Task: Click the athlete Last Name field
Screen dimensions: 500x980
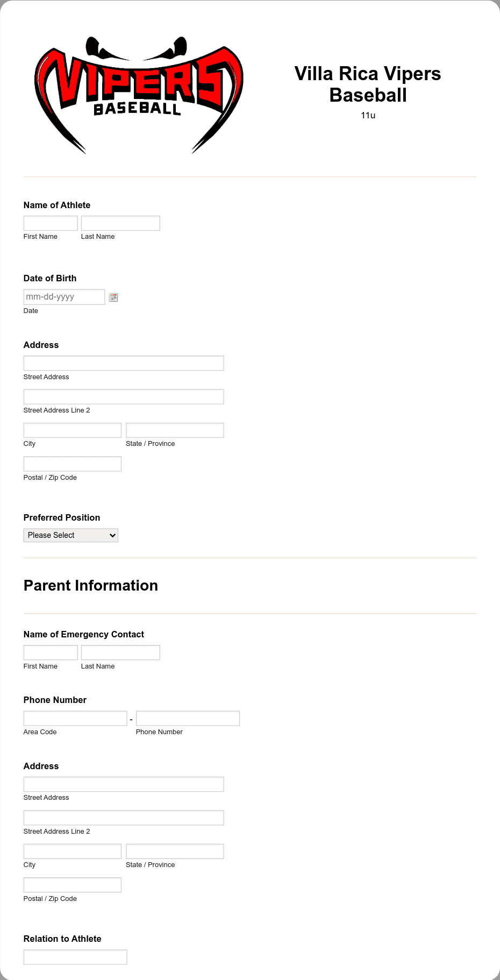Action: 120,223
